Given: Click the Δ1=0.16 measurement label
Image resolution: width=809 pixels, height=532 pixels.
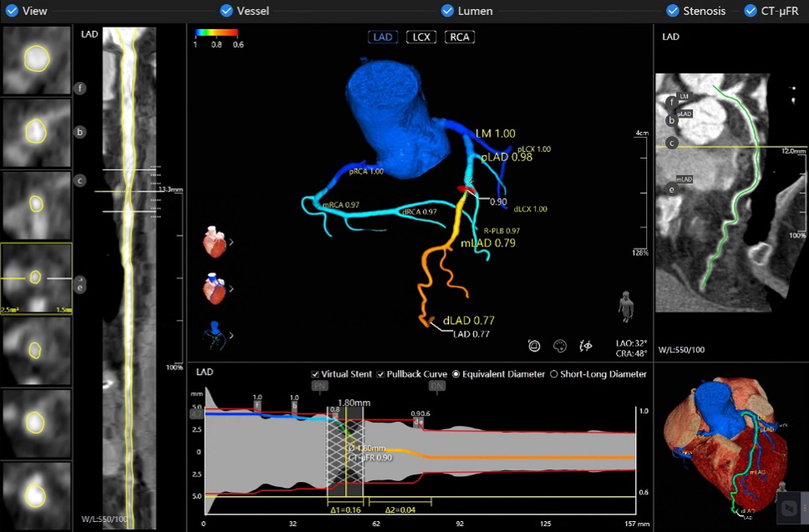Looking at the screenshot, I should point(345,509).
